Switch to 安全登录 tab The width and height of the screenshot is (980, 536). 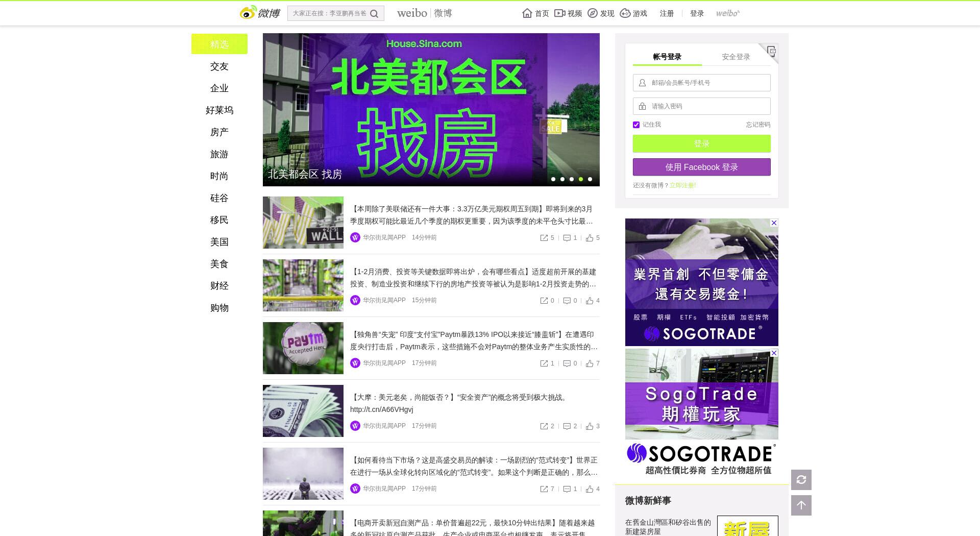(736, 57)
